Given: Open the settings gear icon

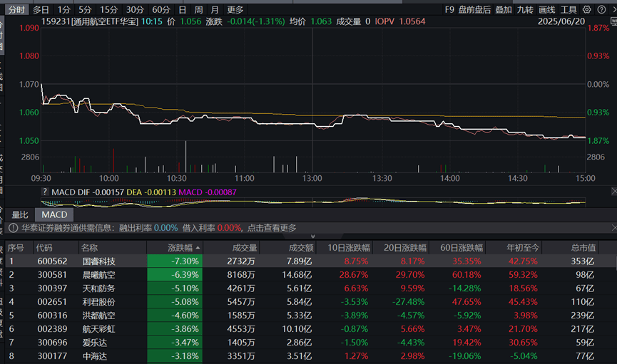Looking at the screenshot, I should pos(586,10).
